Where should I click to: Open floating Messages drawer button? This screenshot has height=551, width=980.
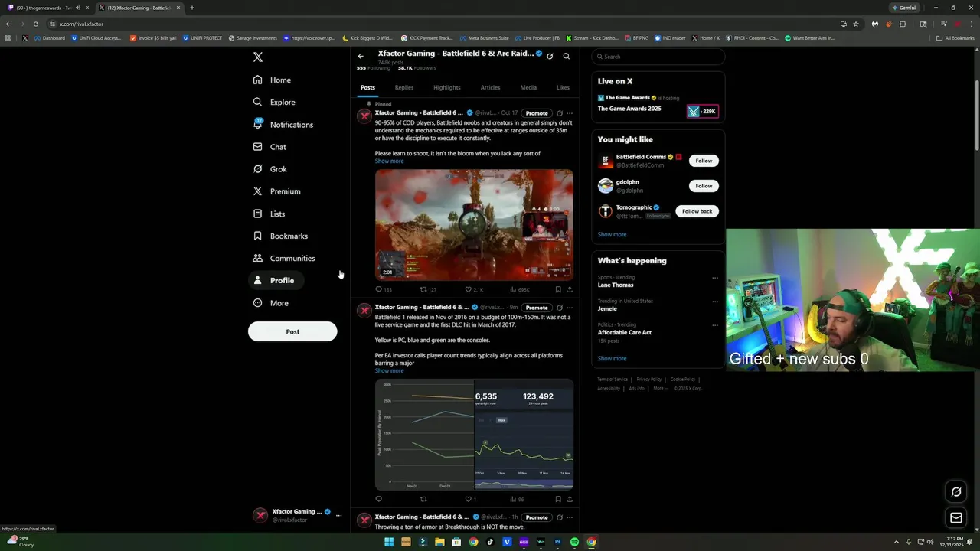click(956, 518)
